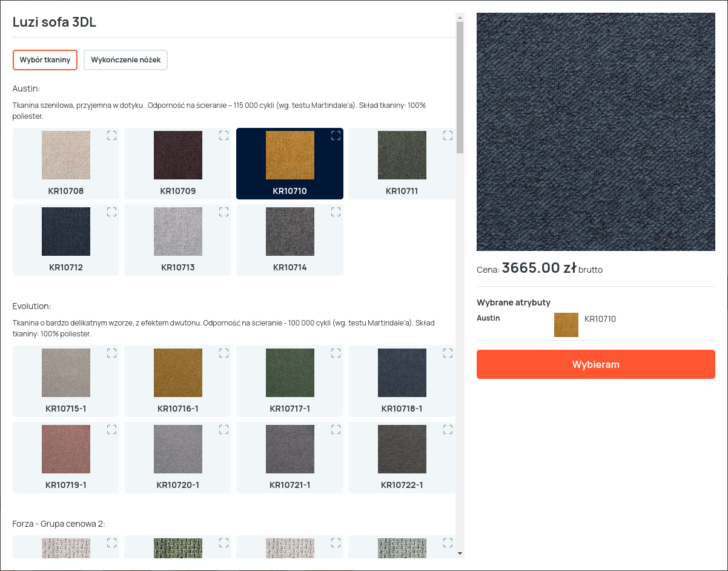The width and height of the screenshot is (728, 571).
Task: Click the enlarge icon on swatch KR10708
Action: (x=111, y=136)
